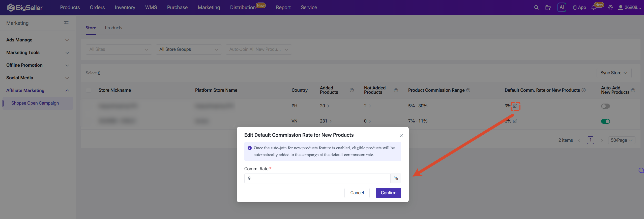Click help icon beside Product Commission Range
The image size is (644, 219).
(468, 90)
